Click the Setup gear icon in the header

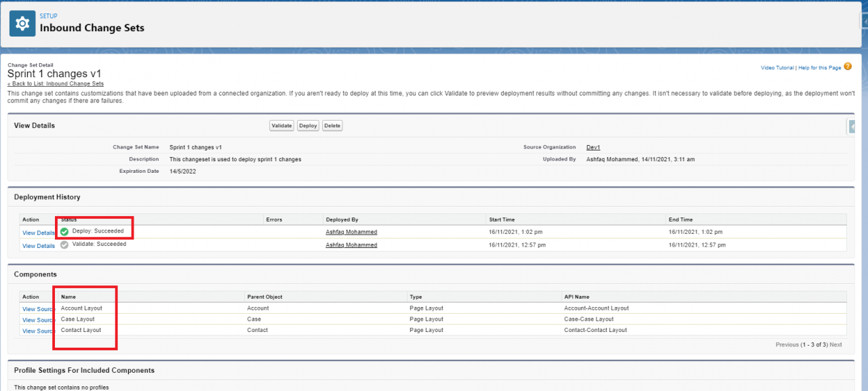(22, 23)
